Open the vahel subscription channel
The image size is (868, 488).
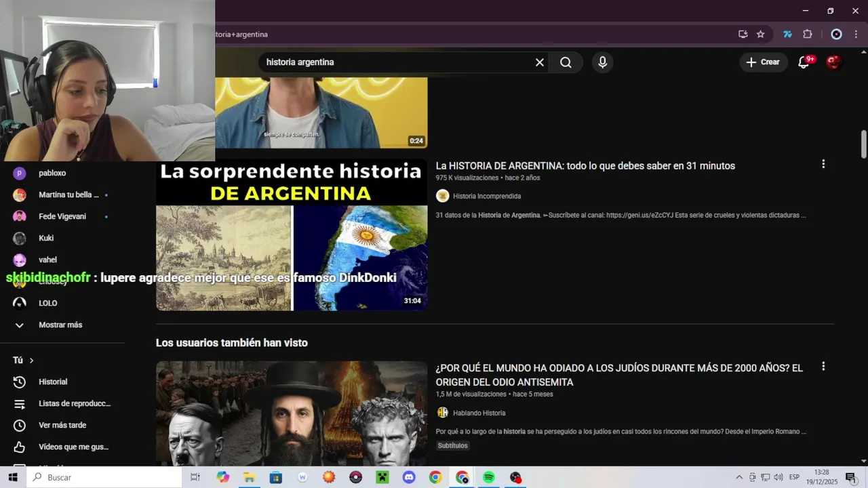point(47,260)
